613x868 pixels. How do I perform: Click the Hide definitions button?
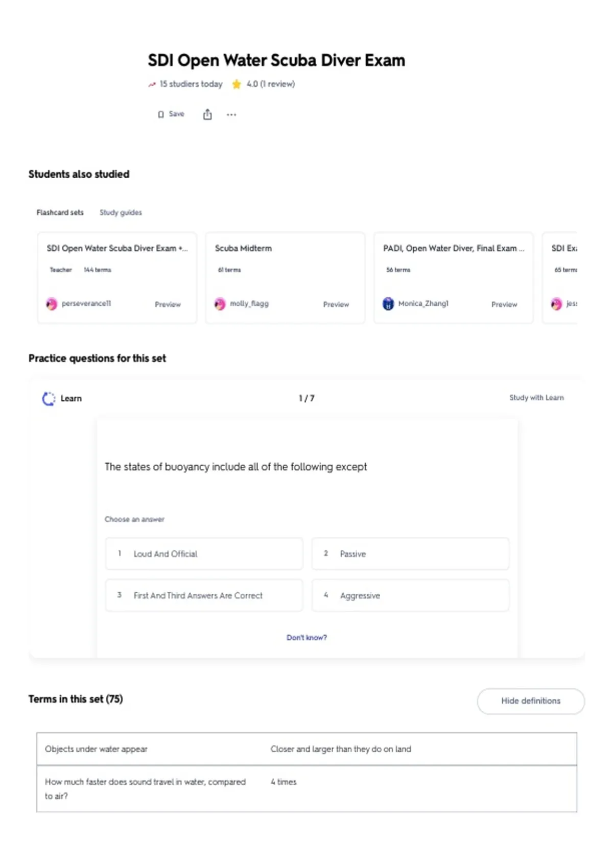tap(531, 701)
